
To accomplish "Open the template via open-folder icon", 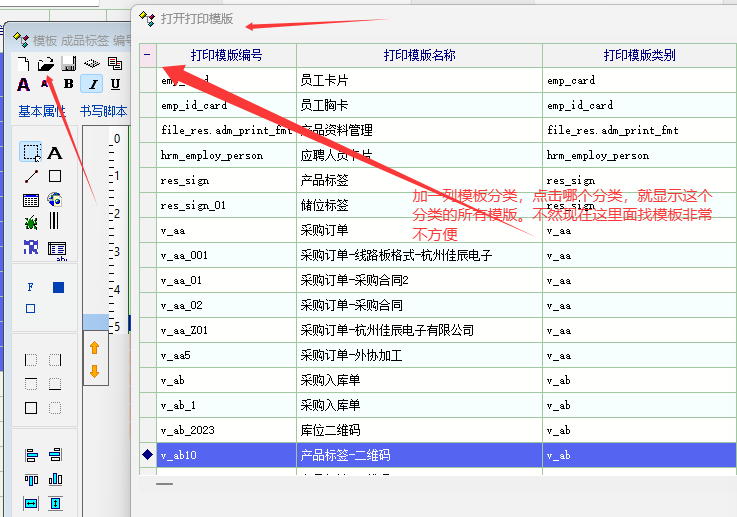I will tap(46, 63).
